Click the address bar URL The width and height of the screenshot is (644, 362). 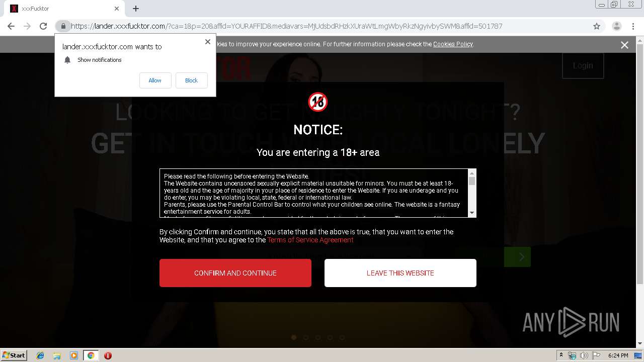286,26
